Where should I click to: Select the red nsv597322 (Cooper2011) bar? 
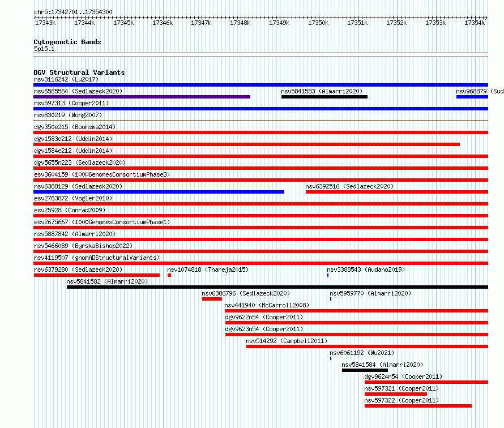click(418, 406)
